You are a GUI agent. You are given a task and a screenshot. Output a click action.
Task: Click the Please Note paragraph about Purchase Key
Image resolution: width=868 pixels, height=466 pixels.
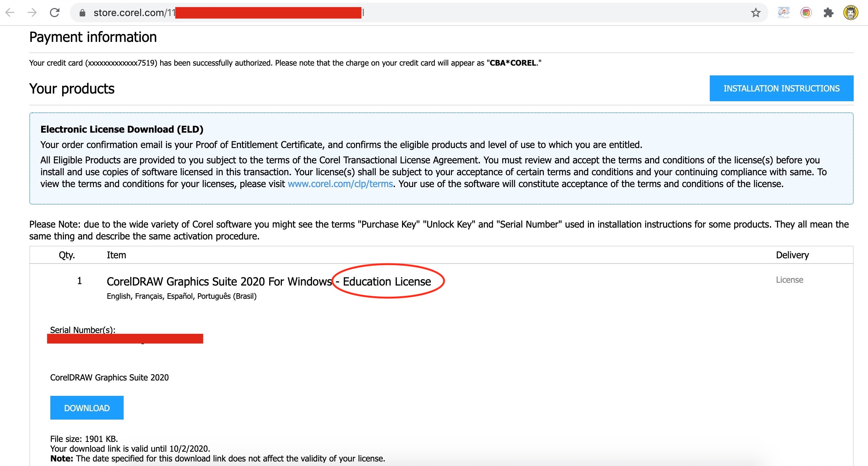(439, 230)
